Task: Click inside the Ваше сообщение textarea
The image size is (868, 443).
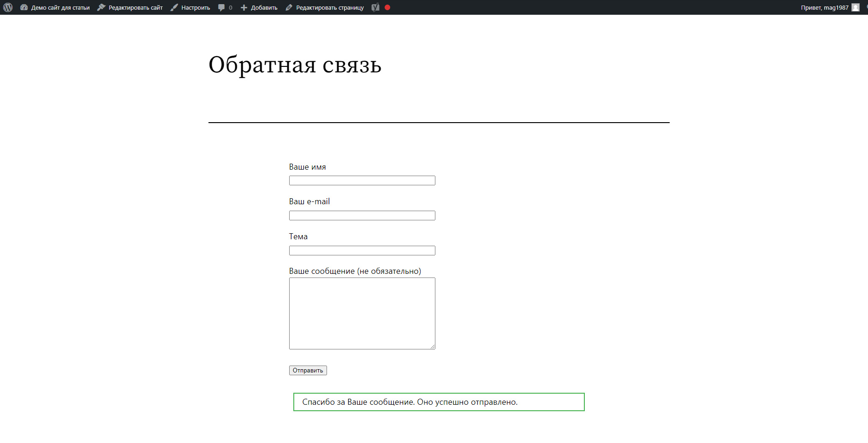Action: coord(362,313)
